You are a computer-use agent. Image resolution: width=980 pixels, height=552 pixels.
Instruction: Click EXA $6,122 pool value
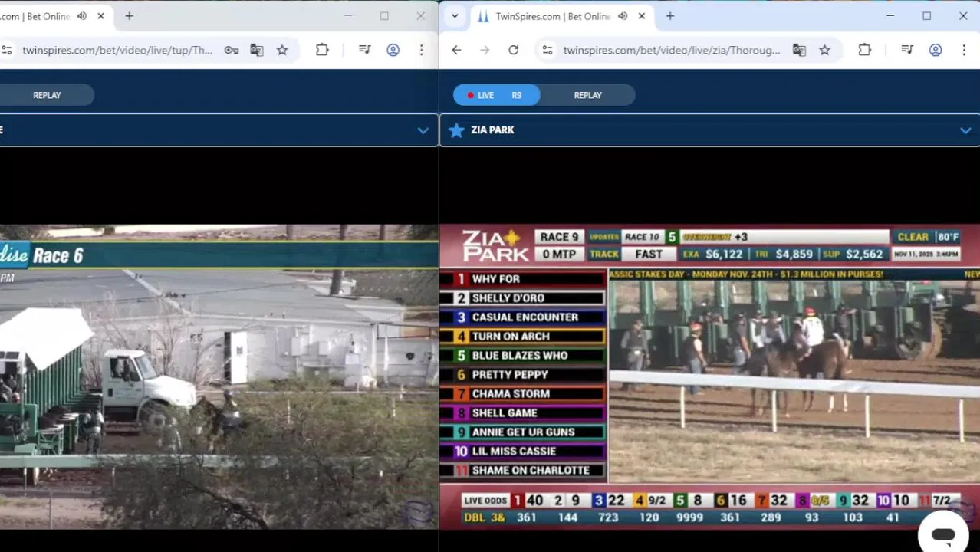click(712, 254)
